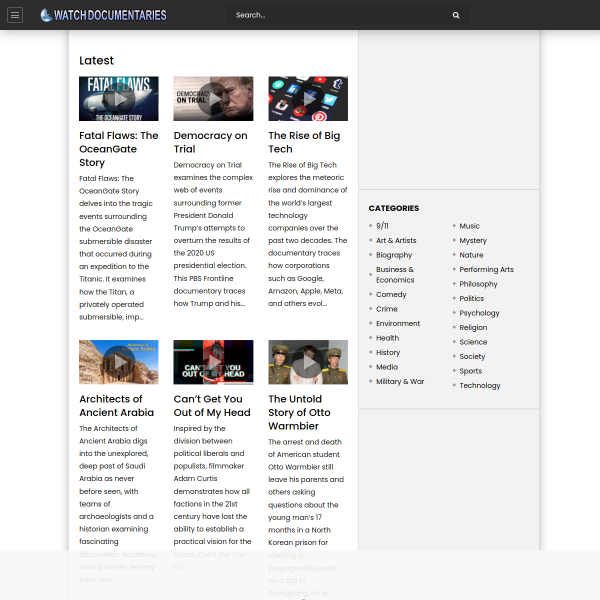Open Architects of Ancient Arabia title link
This screenshot has height=600, width=600.
point(117,406)
